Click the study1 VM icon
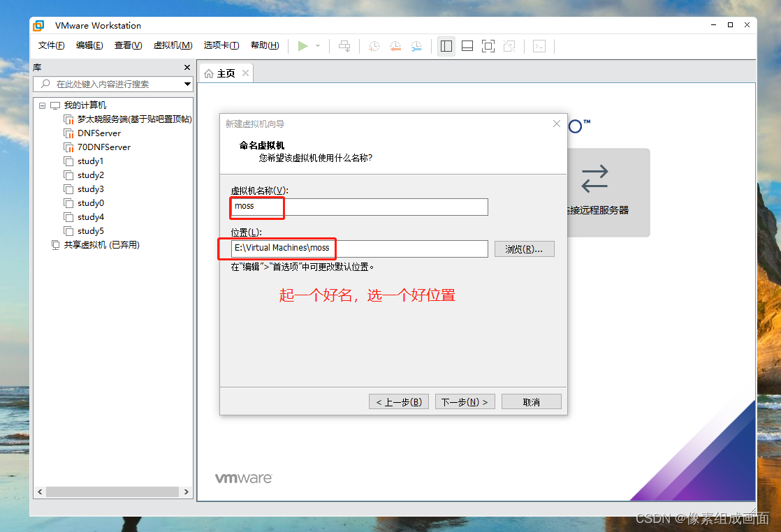781x532 pixels. click(68, 161)
